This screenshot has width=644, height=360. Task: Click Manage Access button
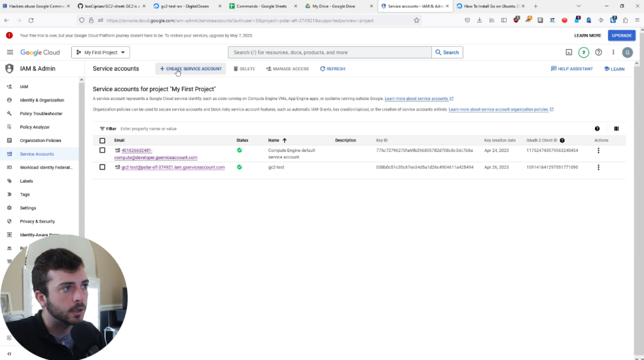[x=287, y=68]
